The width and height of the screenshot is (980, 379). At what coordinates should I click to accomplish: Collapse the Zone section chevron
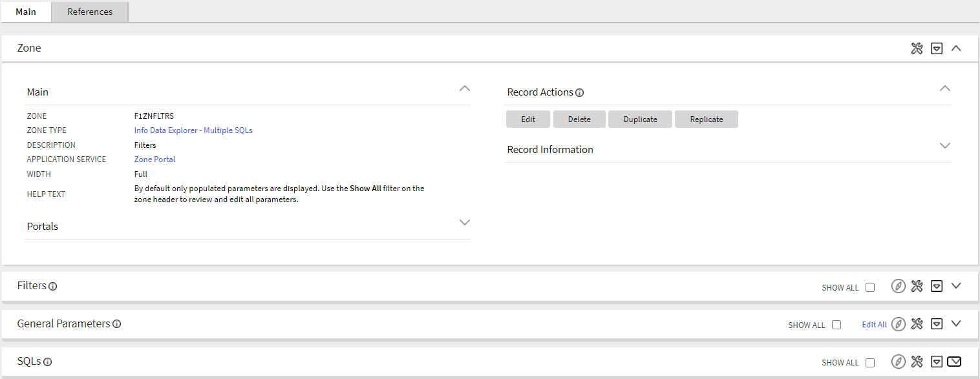956,48
